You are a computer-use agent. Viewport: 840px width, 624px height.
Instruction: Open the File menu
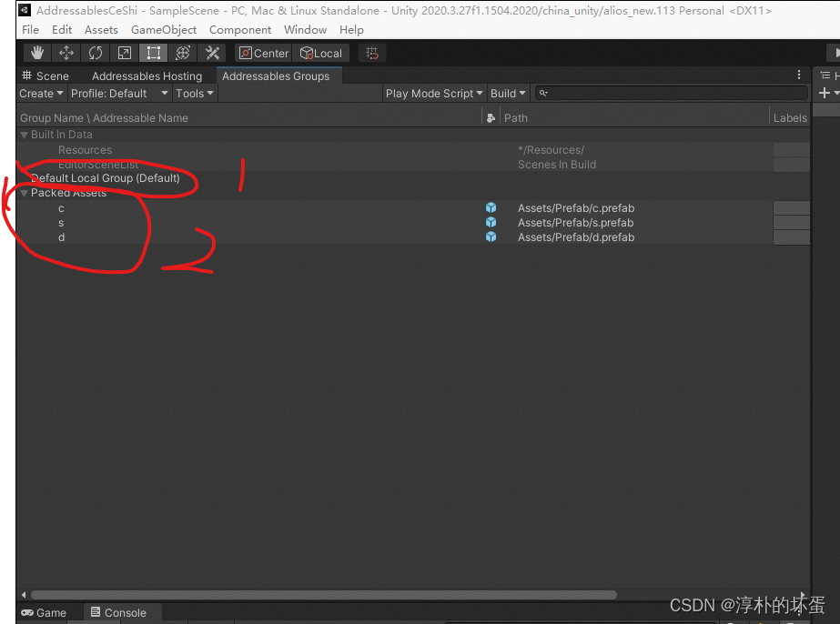pos(30,30)
